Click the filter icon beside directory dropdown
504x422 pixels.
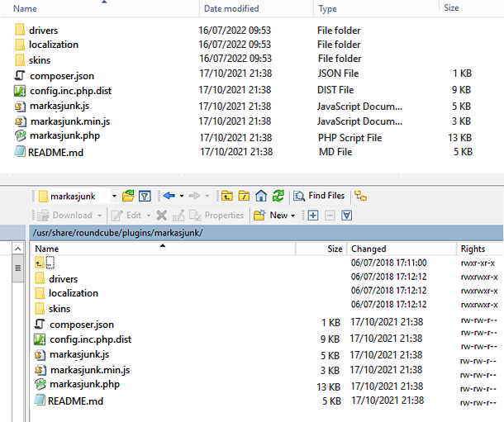point(145,196)
